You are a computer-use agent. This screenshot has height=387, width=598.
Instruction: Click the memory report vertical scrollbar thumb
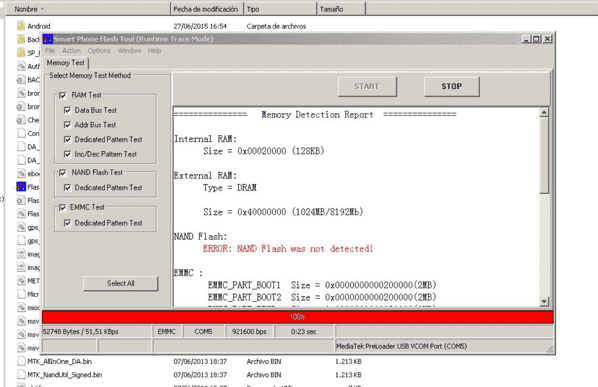tap(544, 155)
